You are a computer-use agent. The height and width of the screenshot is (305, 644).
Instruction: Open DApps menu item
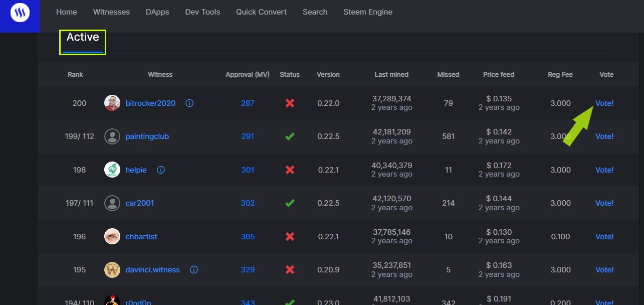click(x=157, y=12)
